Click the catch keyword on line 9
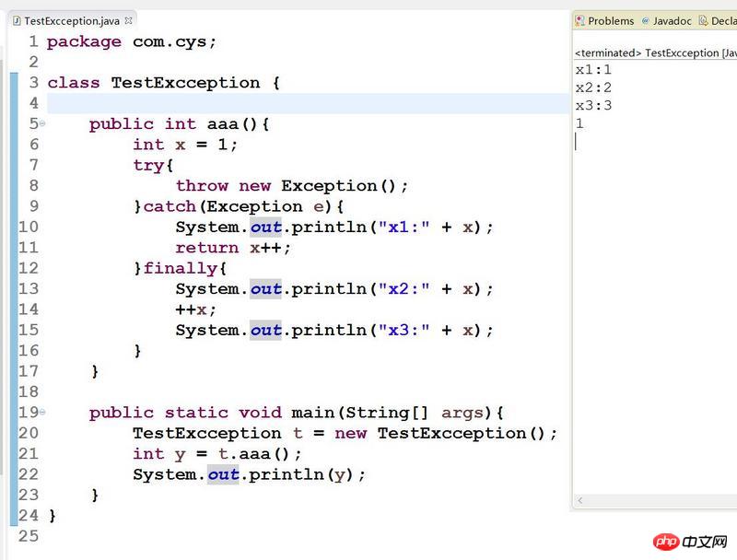The width and height of the screenshot is (737, 560). pos(170,206)
